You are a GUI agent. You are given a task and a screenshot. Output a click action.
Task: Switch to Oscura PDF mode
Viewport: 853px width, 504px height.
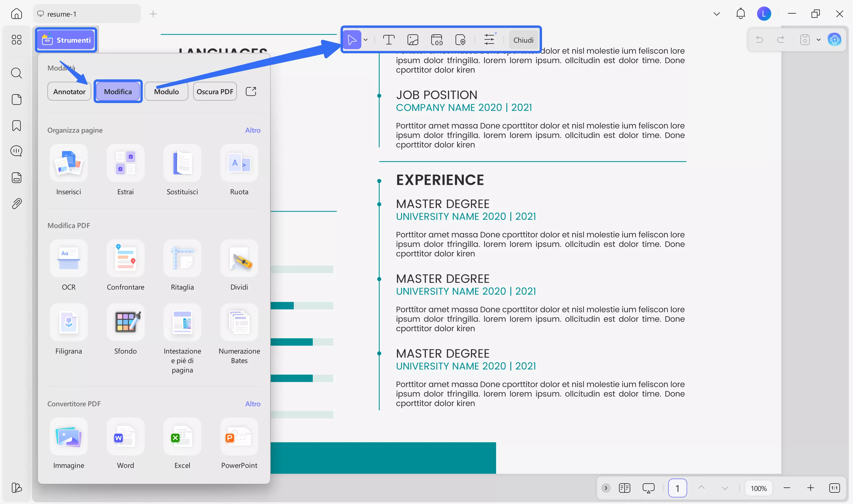[215, 92]
